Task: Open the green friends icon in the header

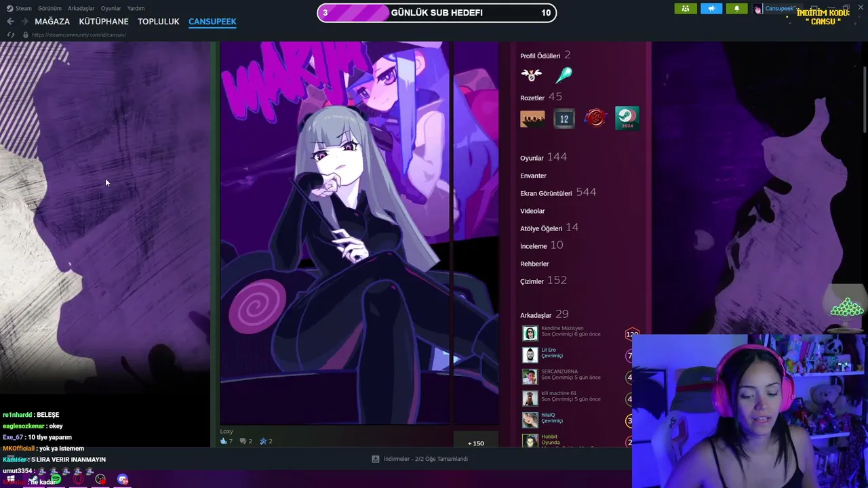Action: (x=686, y=8)
